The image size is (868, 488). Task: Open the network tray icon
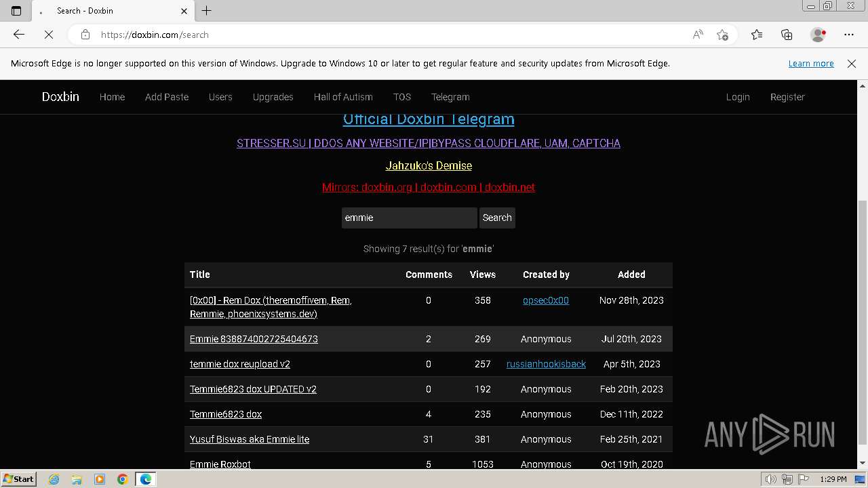tap(787, 479)
